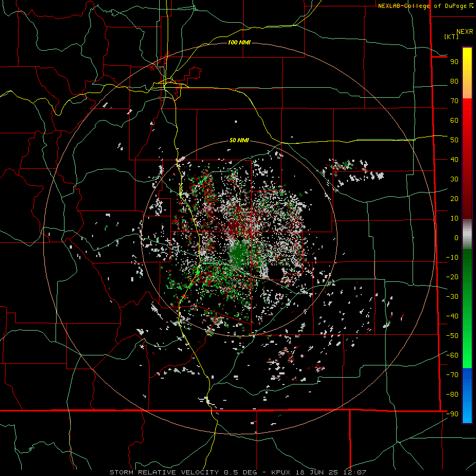Viewport: 476px width, 476px height.
Task: Click the 60 value on velocity scale
Action: (454, 121)
